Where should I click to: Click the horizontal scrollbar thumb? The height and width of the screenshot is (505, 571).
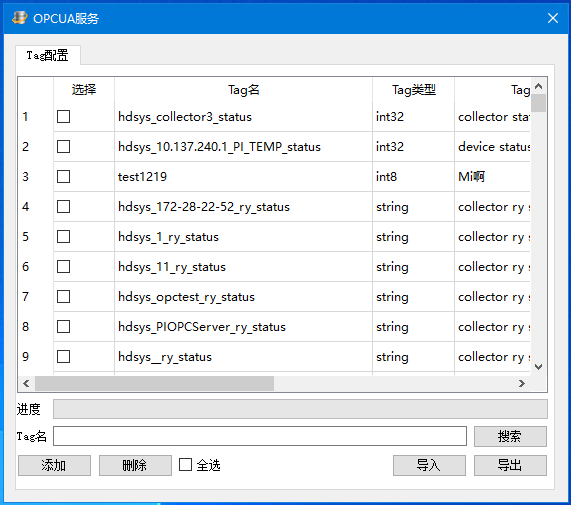tap(154, 383)
